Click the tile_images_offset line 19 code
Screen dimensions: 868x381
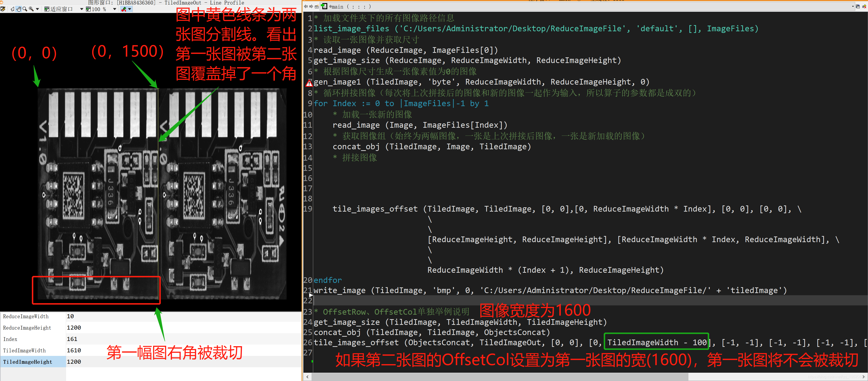point(567,209)
